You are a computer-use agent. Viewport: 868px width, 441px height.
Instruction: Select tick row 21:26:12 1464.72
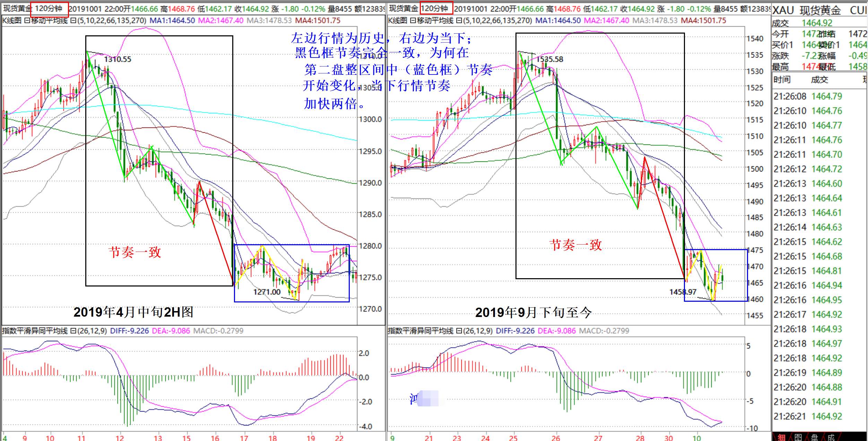tap(808, 169)
